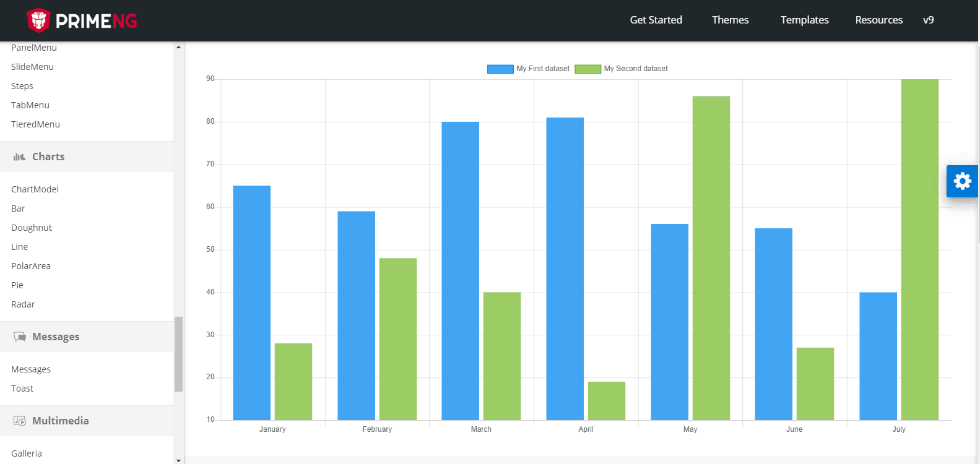The image size is (980, 464).
Task: Toggle My Second dataset legend visibility
Action: click(x=621, y=69)
